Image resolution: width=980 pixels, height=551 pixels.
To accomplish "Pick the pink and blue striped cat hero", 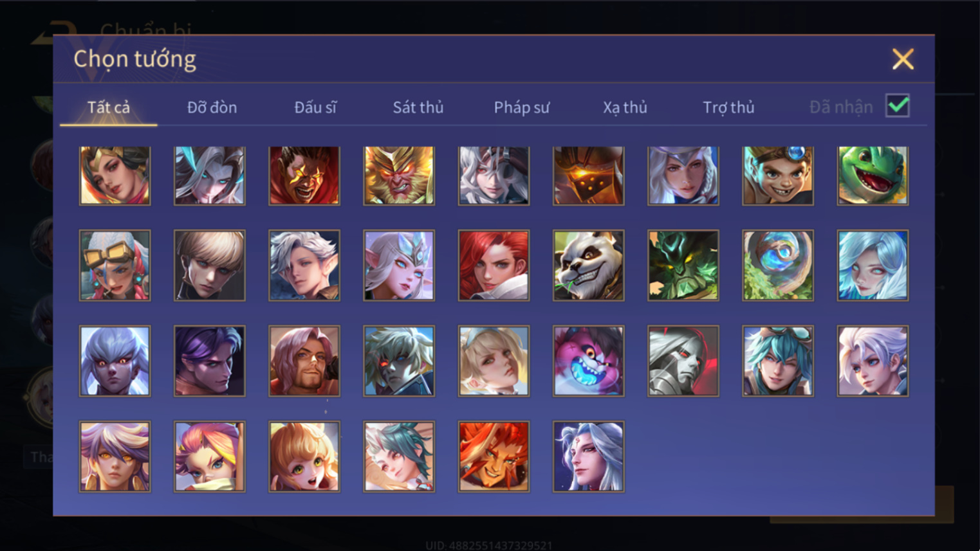I will pyautogui.click(x=588, y=361).
